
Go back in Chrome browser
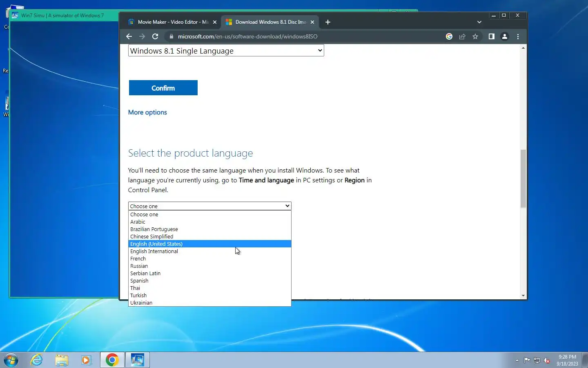[129, 36]
